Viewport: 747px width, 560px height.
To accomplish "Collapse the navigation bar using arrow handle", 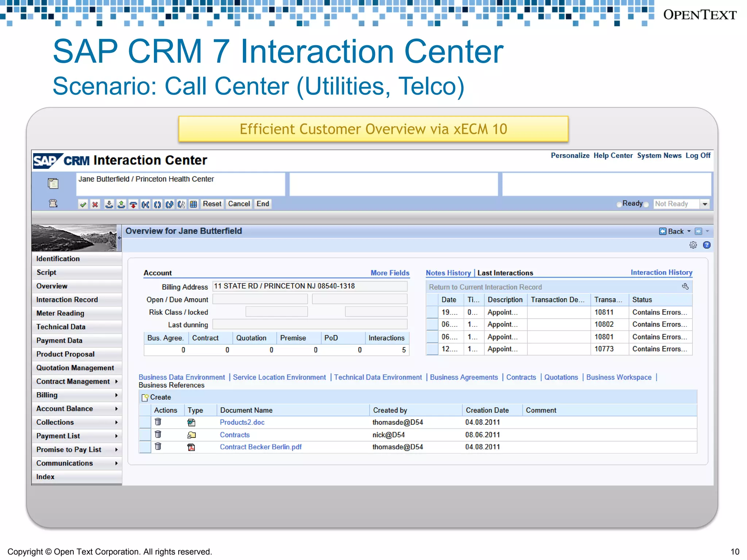I will [x=119, y=238].
